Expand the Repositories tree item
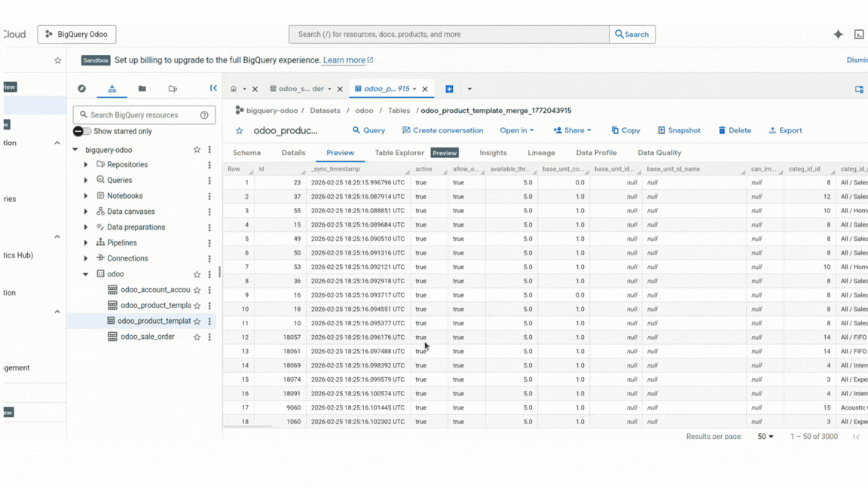This screenshot has width=868, height=488. click(84, 164)
